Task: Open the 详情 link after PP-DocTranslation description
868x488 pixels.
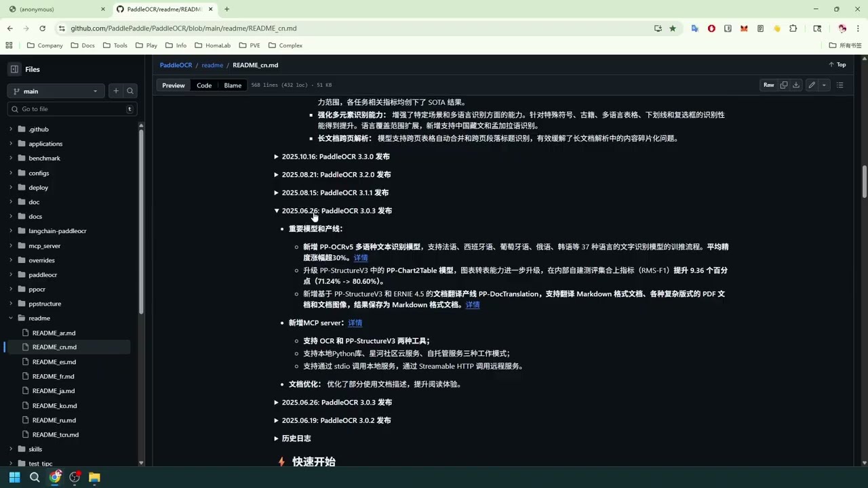Action: [x=473, y=305]
